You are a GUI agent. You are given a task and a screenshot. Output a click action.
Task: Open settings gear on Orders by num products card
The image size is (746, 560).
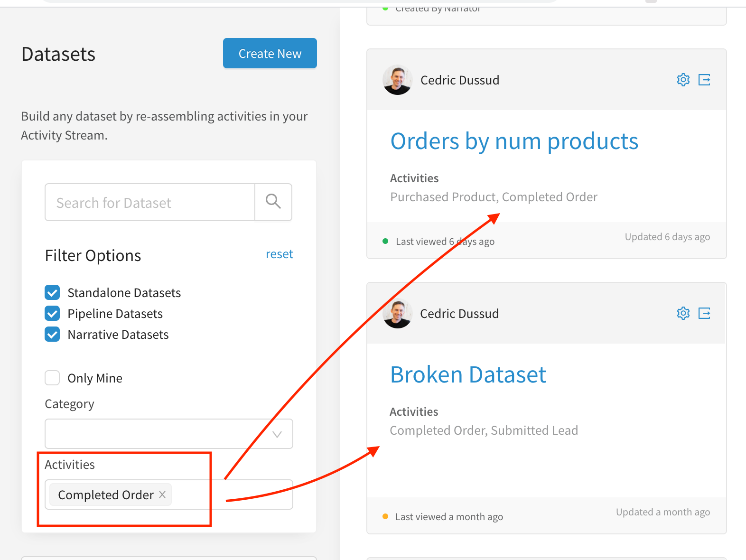(683, 80)
